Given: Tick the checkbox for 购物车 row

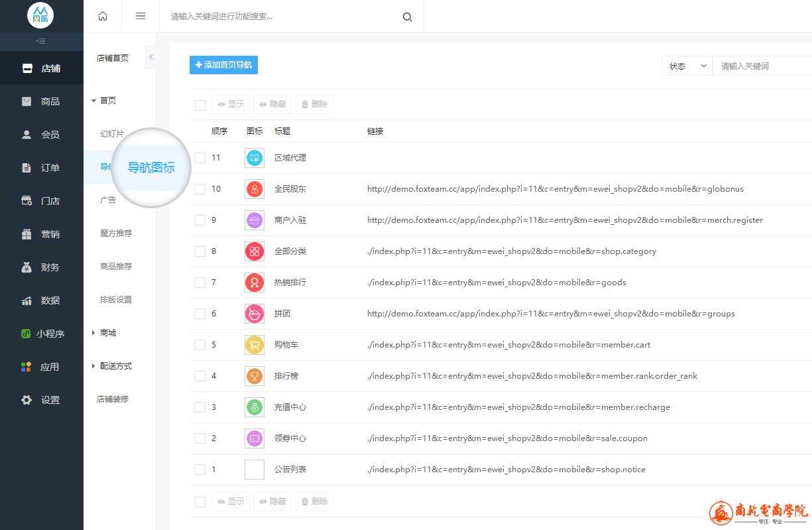Looking at the screenshot, I should coord(200,345).
